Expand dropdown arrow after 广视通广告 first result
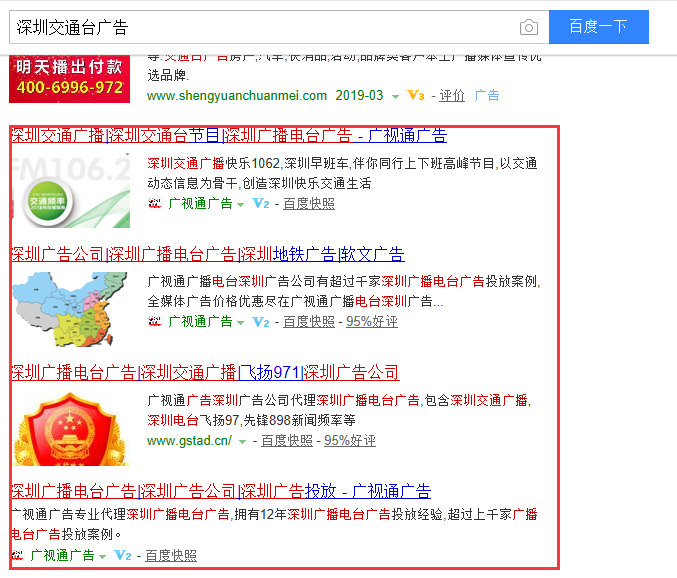The image size is (677, 578). click(x=240, y=205)
